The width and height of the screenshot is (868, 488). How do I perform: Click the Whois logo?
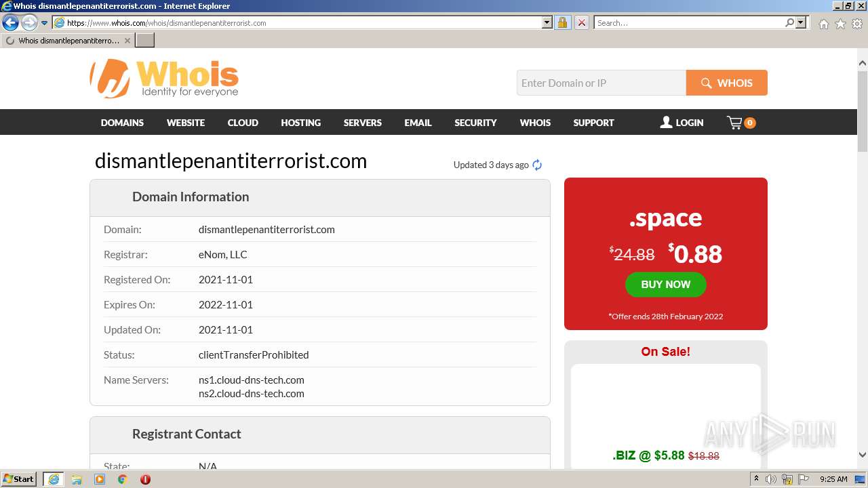point(164,78)
